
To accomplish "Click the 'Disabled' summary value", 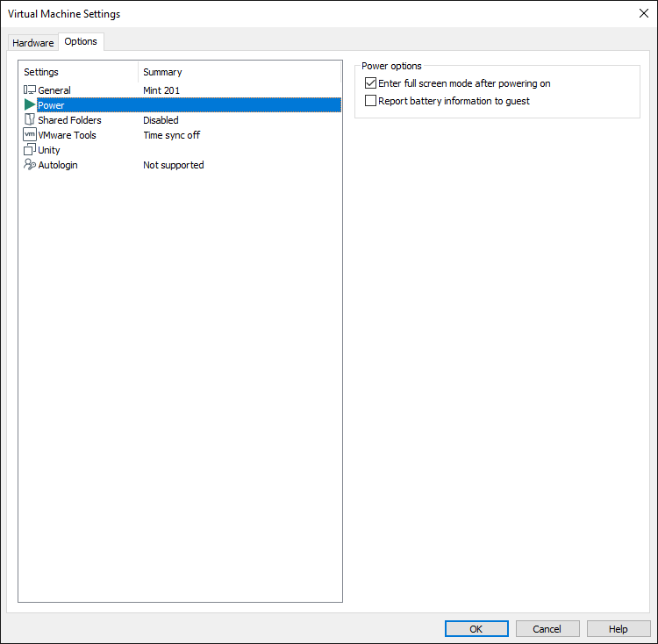I will (161, 120).
